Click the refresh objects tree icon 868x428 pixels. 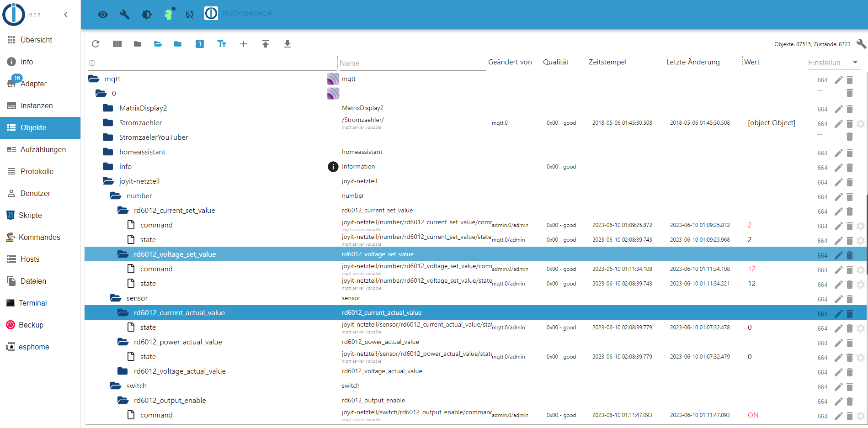(x=96, y=44)
